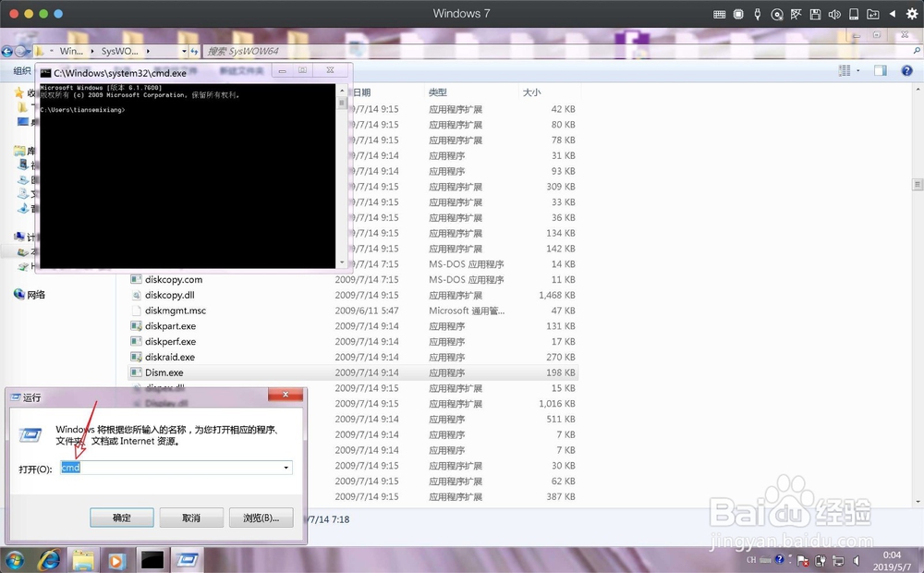Click the hard disk icon in top bar
The width and height of the screenshot is (924, 573).
(853, 14)
